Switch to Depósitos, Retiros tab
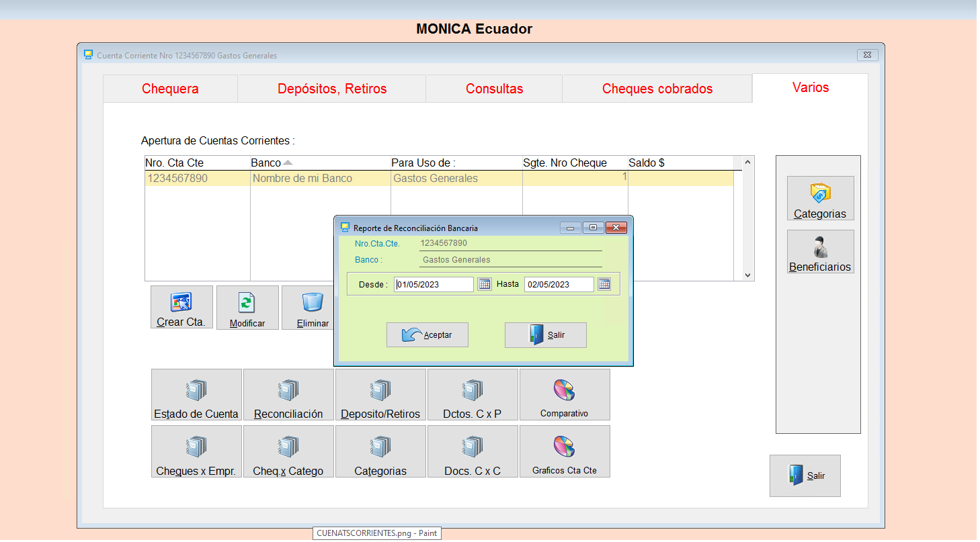The width and height of the screenshot is (980, 542). [x=332, y=89]
